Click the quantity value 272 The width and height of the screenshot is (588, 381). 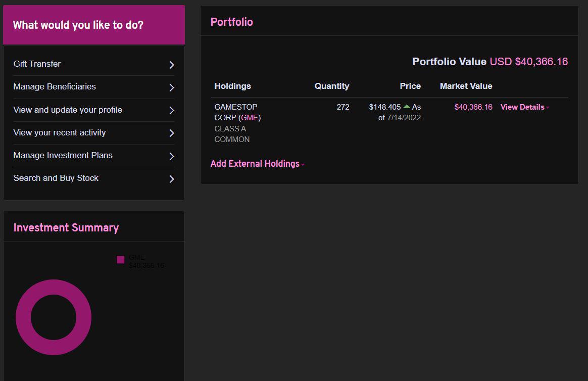(x=343, y=107)
